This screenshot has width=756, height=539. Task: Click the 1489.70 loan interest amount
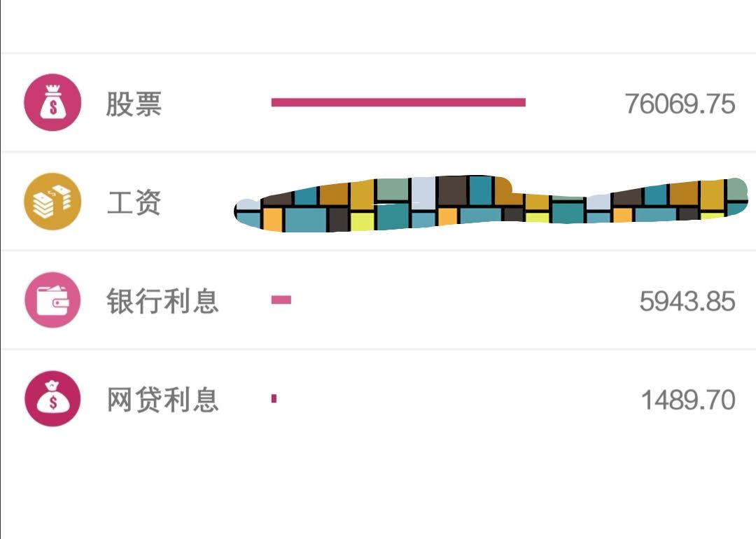pos(688,400)
